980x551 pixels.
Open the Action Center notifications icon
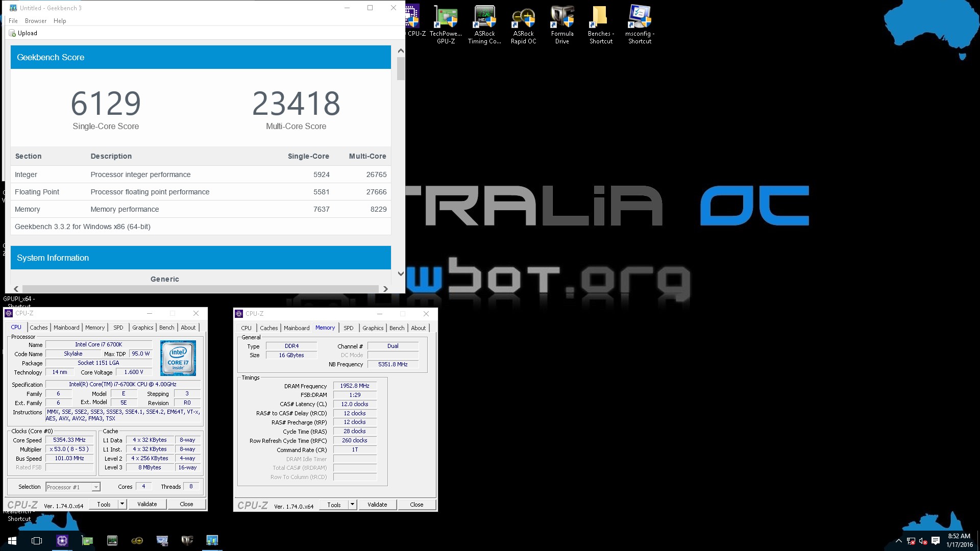[936, 541]
